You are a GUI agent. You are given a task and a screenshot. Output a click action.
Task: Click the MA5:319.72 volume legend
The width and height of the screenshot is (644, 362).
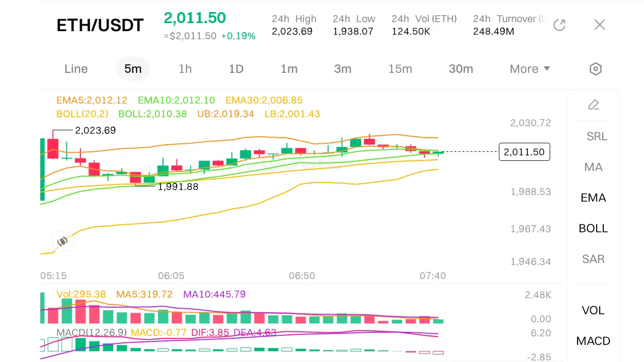click(x=144, y=294)
